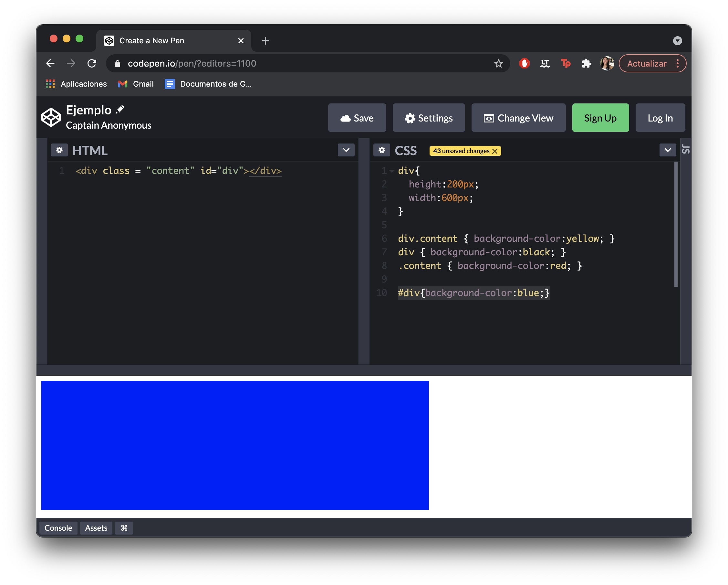Open the Assets panel
The width and height of the screenshot is (728, 585).
click(96, 528)
